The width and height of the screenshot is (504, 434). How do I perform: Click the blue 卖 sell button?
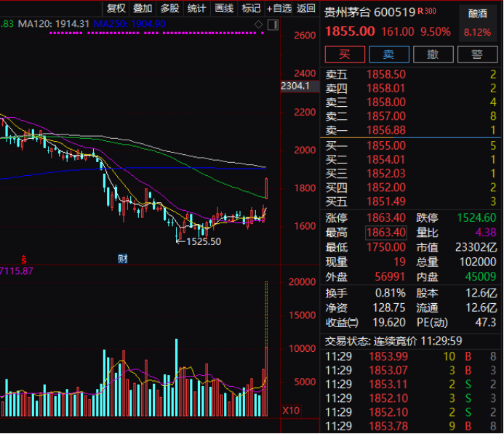coord(389,55)
